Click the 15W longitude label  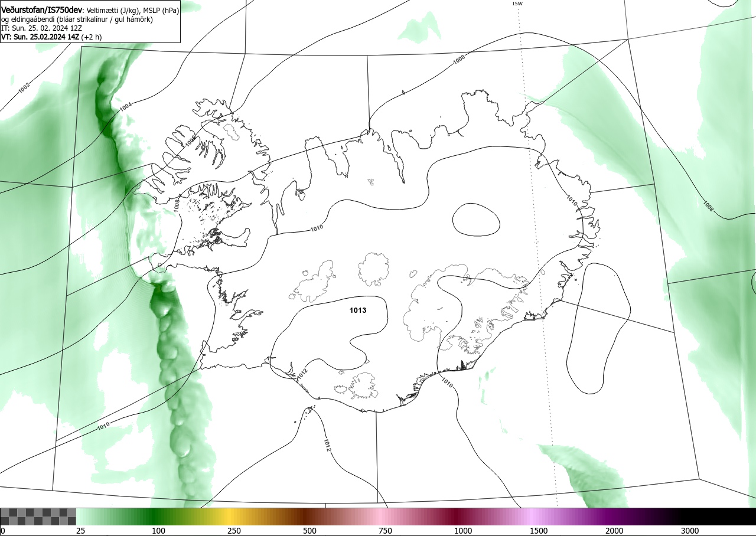(x=517, y=4)
